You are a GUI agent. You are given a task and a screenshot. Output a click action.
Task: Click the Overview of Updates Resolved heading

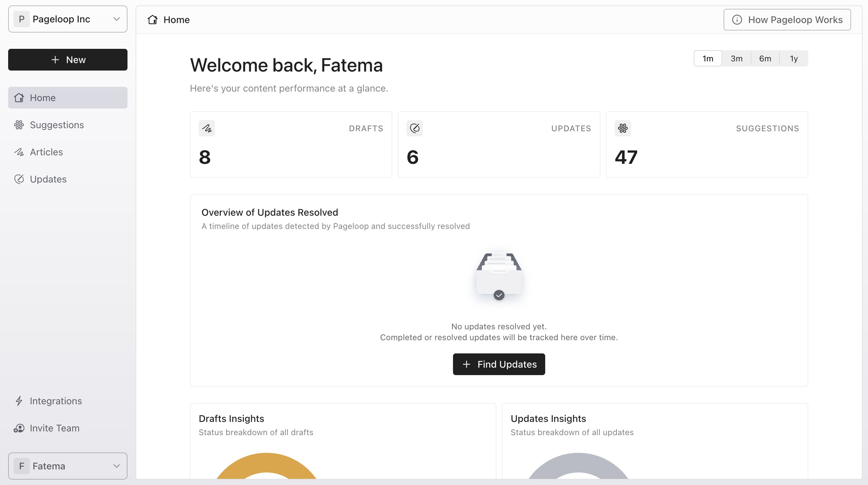click(x=270, y=212)
